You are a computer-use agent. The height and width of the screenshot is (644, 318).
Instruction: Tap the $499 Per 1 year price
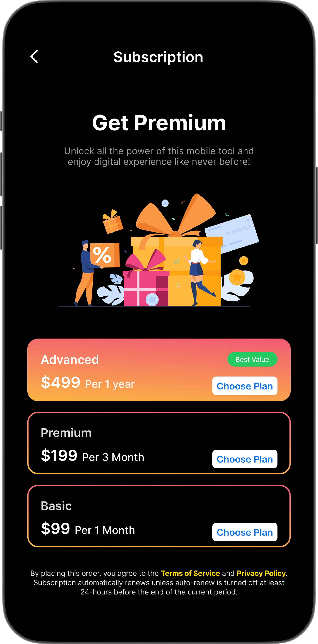(88, 382)
